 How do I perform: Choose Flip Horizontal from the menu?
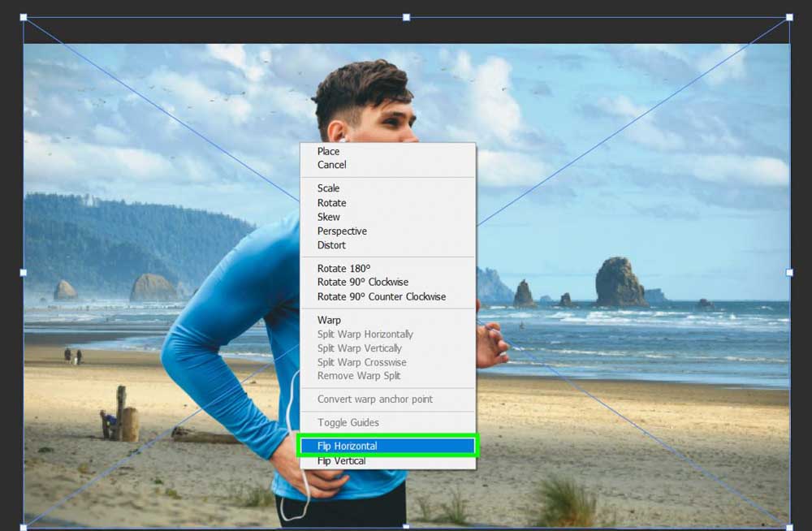pos(387,446)
